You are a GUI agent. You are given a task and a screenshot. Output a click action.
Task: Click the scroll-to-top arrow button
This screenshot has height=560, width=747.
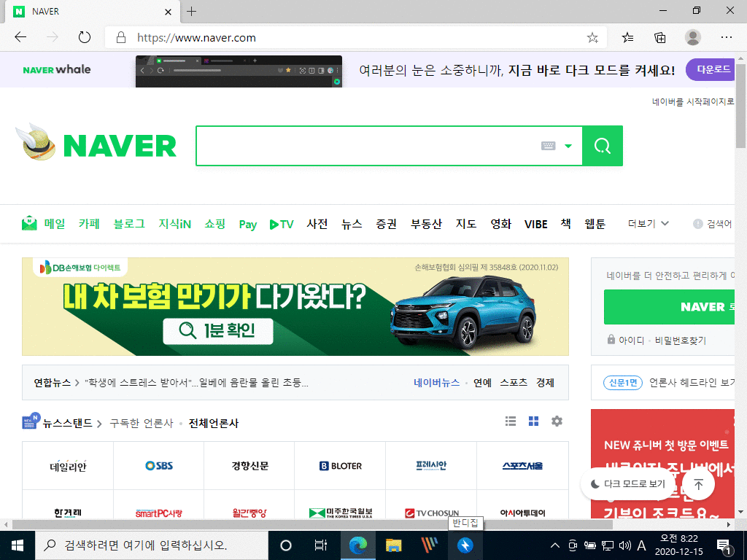coord(698,484)
